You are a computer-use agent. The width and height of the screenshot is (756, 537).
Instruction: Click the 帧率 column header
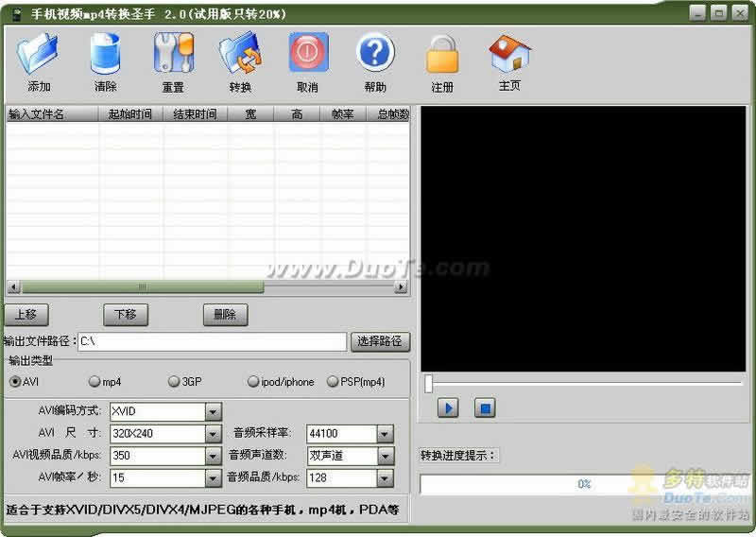(x=343, y=114)
